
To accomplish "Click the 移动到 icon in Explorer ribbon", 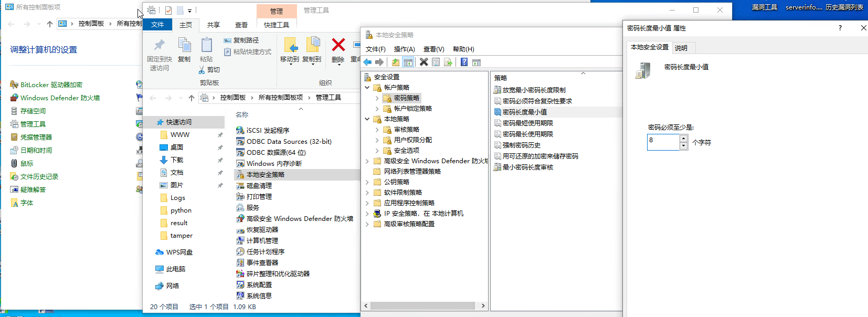I will (290, 45).
